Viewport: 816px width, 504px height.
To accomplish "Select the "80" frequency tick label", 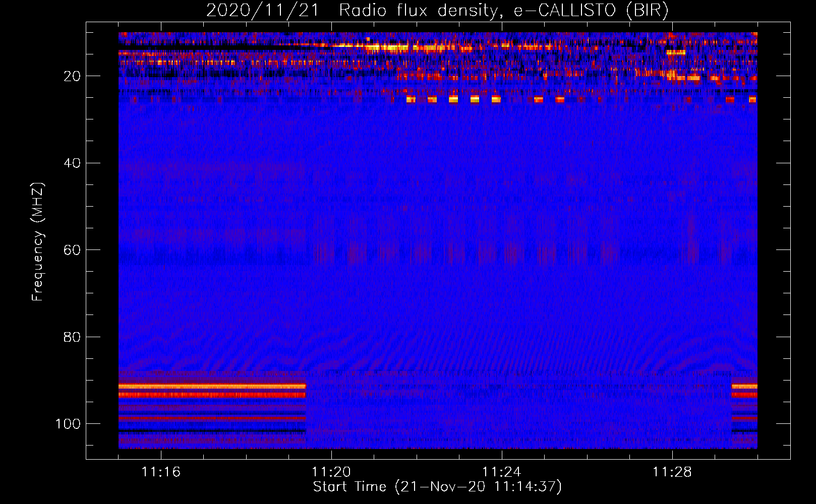I will (x=72, y=337).
